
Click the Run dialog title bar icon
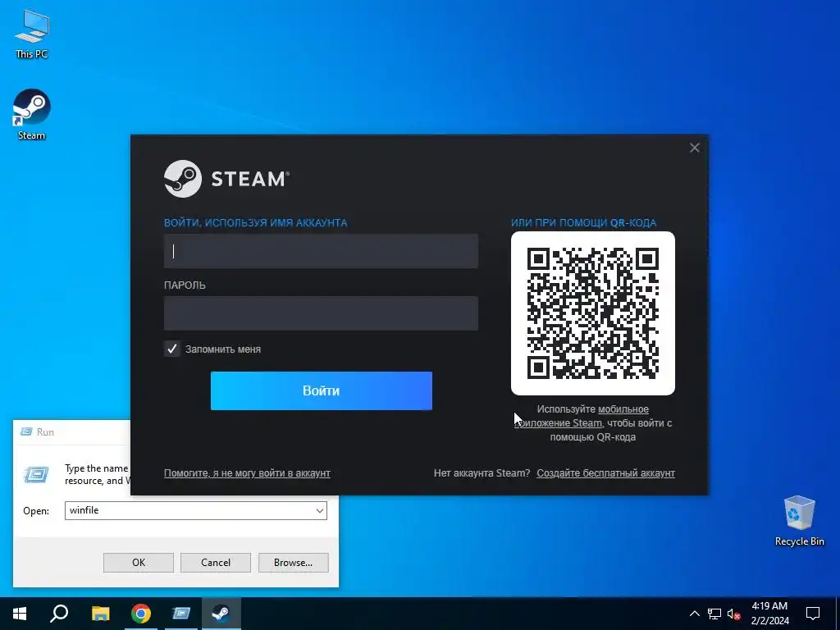25,431
